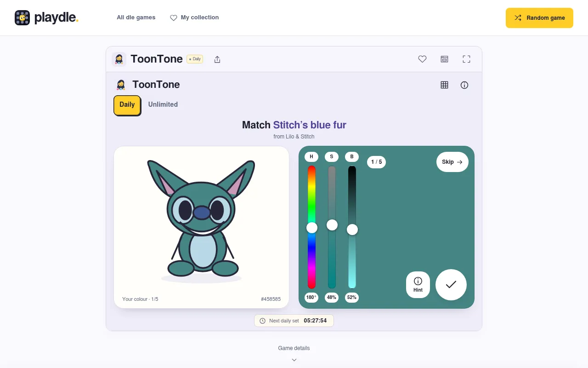Get a hint using Hint button
Viewport: 588px width, 368px height.
(418, 285)
